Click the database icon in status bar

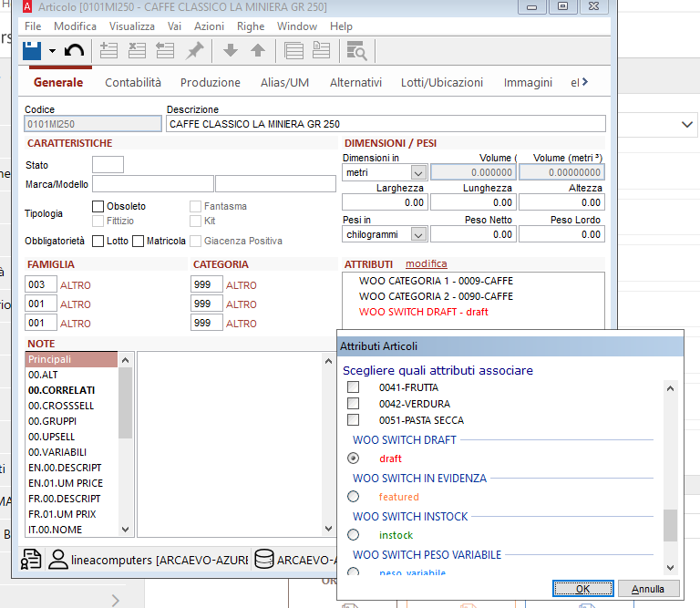pos(262,559)
